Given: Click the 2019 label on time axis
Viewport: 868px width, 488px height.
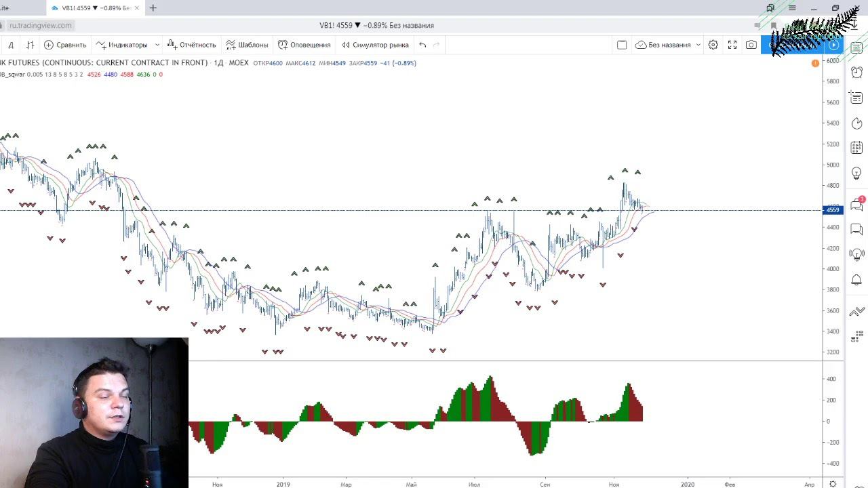Looking at the screenshot, I should (x=283, y=484).
